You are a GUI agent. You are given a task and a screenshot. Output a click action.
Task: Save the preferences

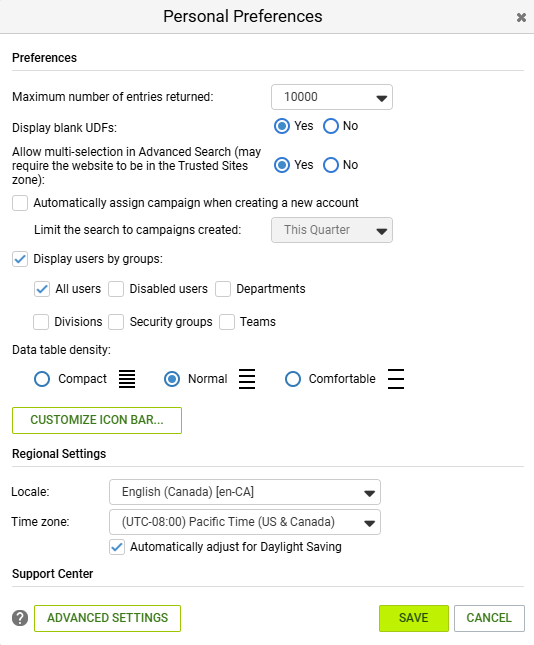414,618
